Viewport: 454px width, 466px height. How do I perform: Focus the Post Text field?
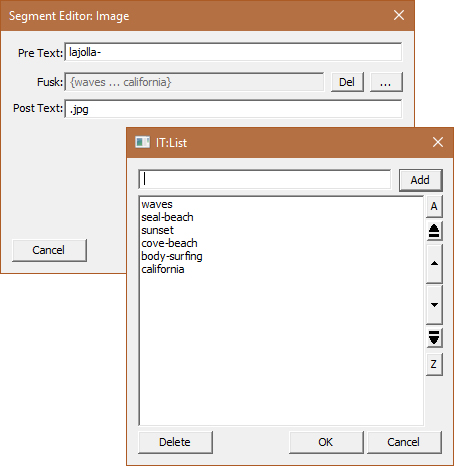click(233, 109)
